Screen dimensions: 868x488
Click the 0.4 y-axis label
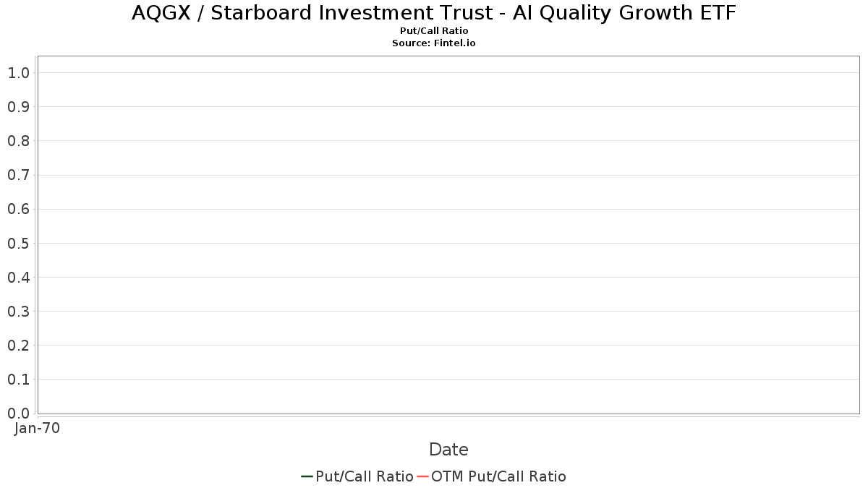point(18,277)
